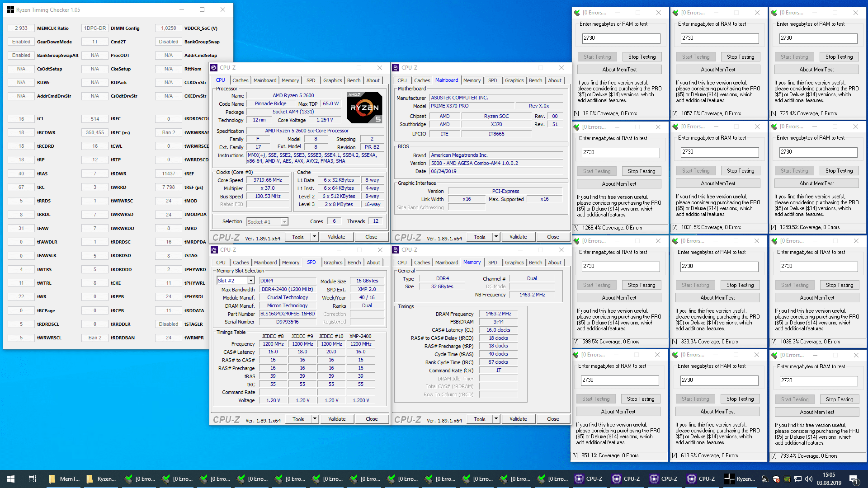Open the volume control in system tray
Viewport: 868px width, 488px height.
tap(809, 479)
